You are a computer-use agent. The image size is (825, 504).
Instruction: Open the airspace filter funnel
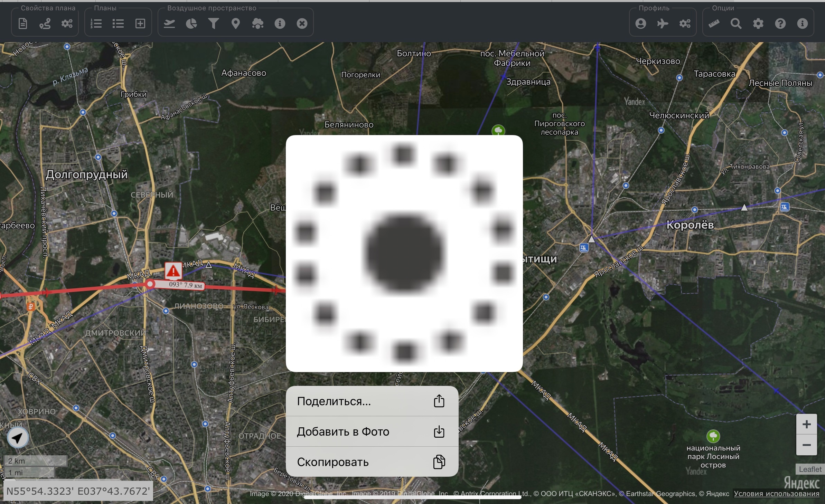(214, 23)
